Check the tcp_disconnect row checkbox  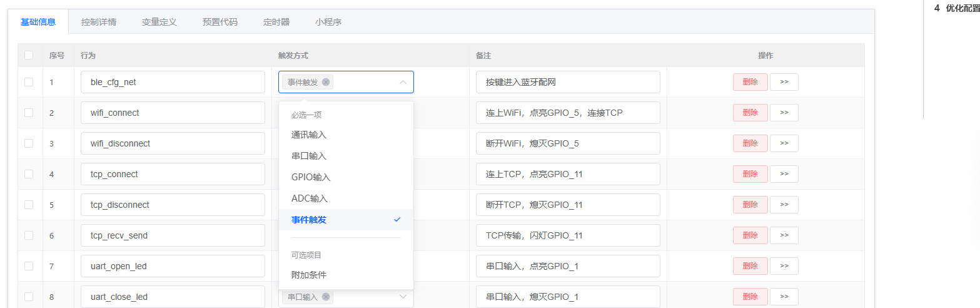point(29,205)
